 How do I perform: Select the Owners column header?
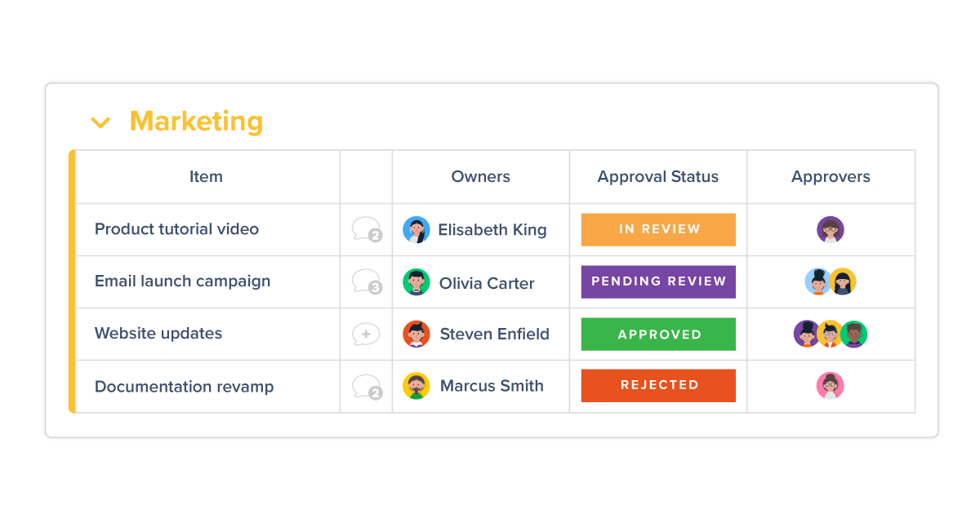481,177
